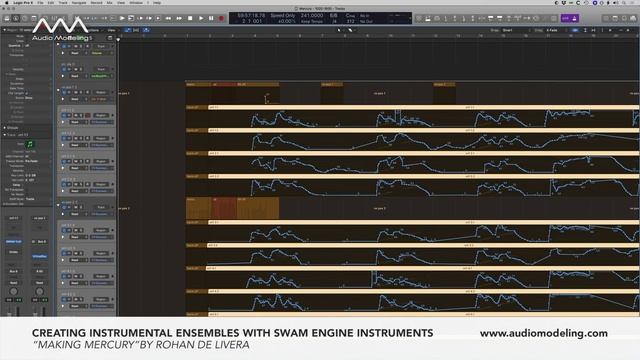This screenshot has width=640, height=360.
Task: Select the orange region in vn para 2 lane
Action: (258, 208)
